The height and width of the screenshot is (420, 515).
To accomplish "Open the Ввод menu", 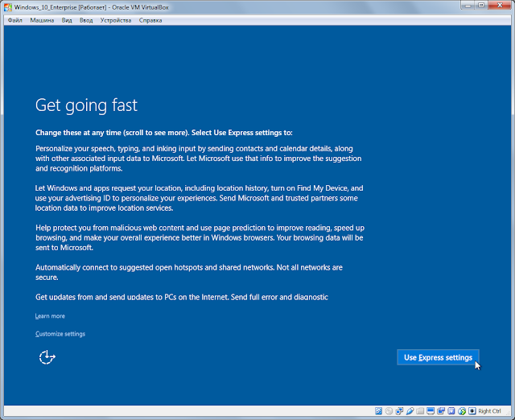I will pyautogui.click(x=86, y=20).
